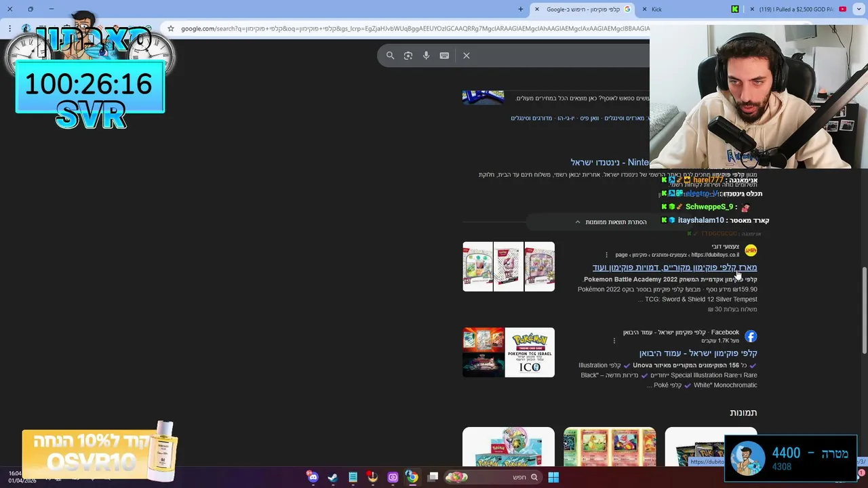Open the Charizard cards image result
This screenshot has width=868, height=488.
610,447
